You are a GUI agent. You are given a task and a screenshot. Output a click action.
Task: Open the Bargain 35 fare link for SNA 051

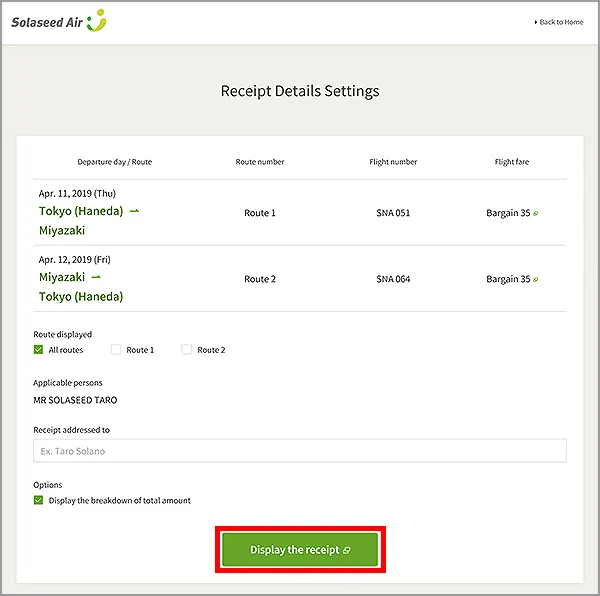pos(508,213)
